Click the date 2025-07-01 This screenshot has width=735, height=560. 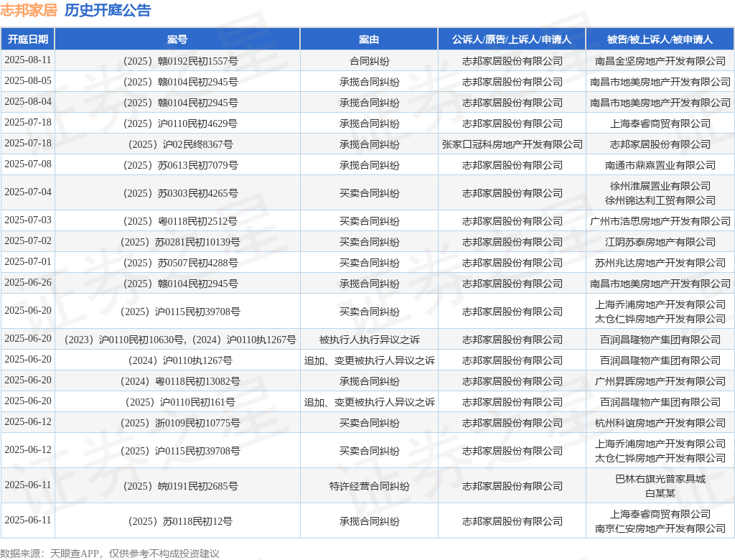pos(28,262)
